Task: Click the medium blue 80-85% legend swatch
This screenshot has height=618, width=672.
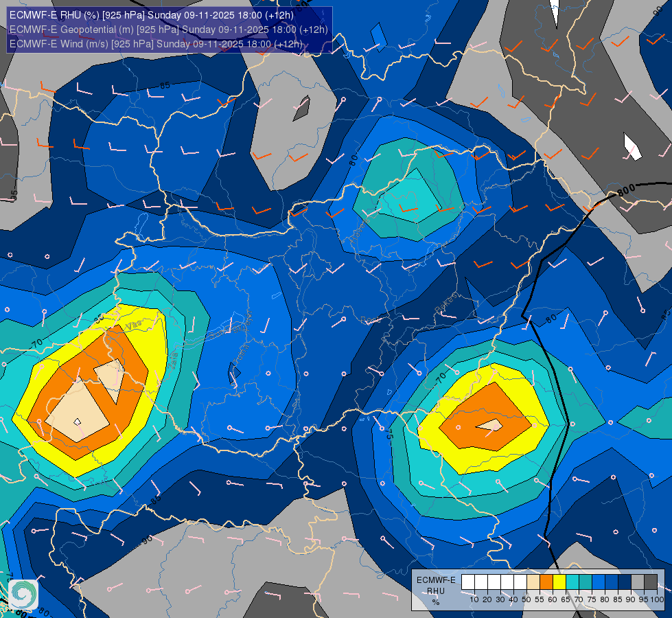Action: (x=612, y=582)
